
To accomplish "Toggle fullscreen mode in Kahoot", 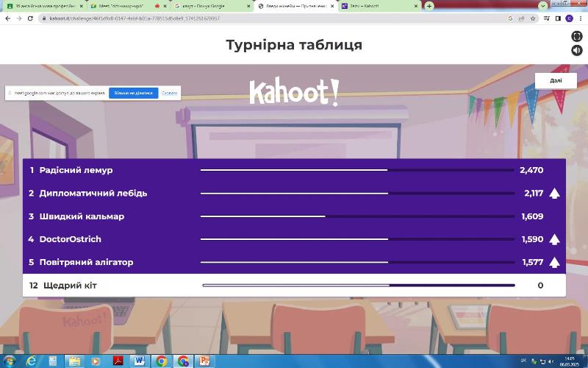I will point(576,36).
